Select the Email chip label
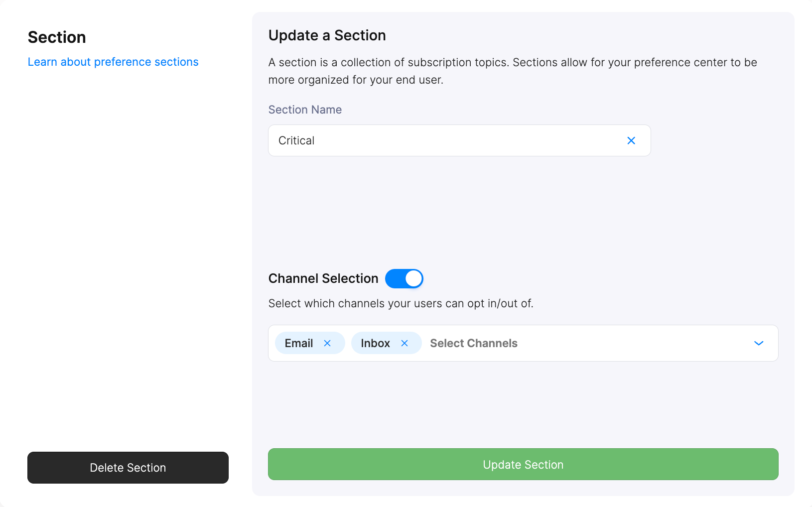812x507 pixels. pyautogui.click(x=298, y=343)
